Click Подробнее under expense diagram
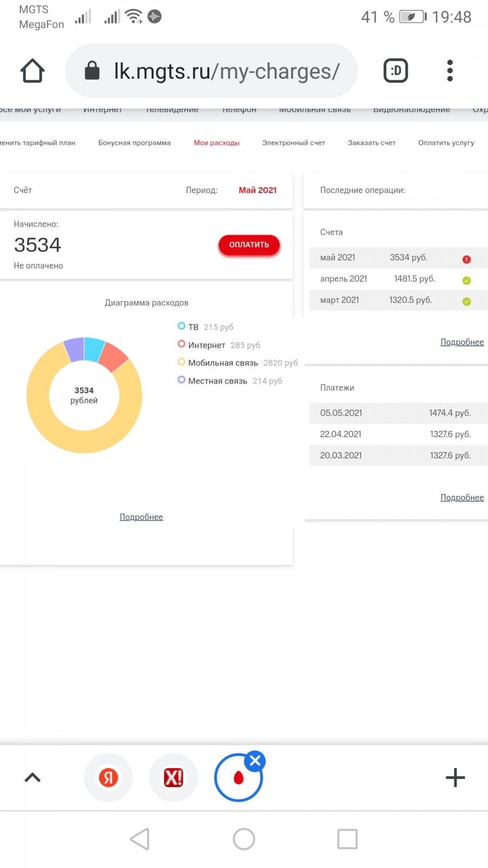The height and width of the screenshot is (868, 488). [x=141, y=517]
